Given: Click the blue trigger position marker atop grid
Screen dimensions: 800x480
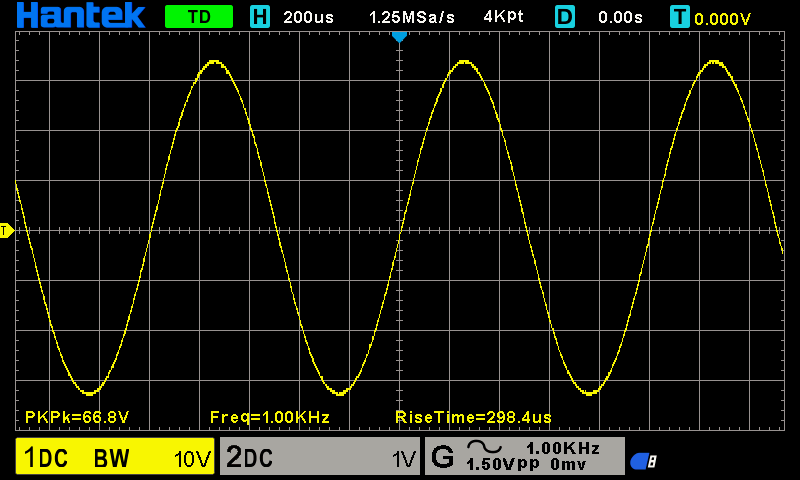Looking at the screenshot, I should click(399, 37).
